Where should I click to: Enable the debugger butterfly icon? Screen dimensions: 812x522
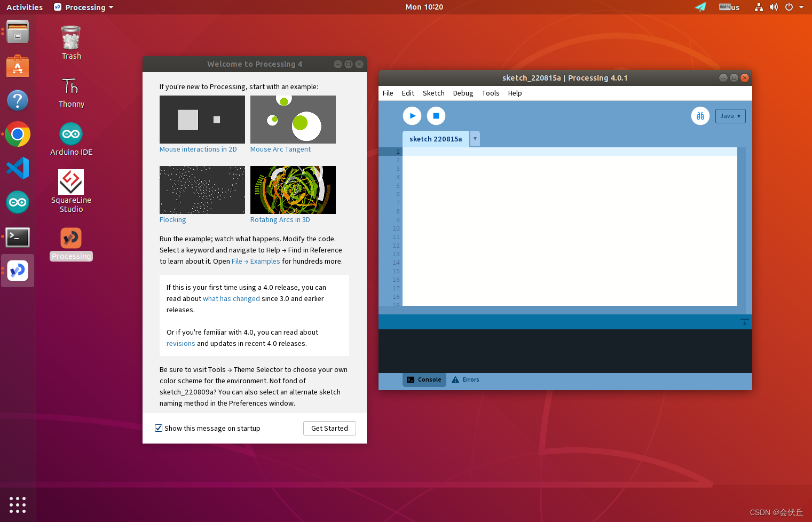pos(700,116)
